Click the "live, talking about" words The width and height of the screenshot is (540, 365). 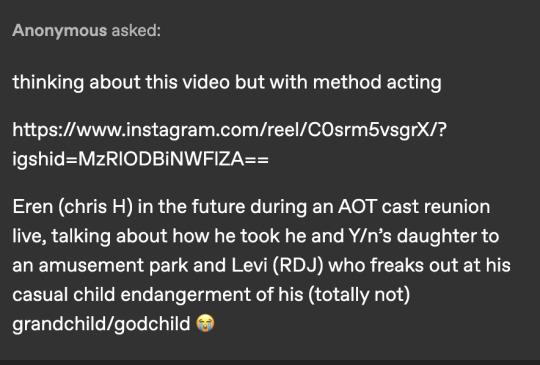[x=90, y=236]
